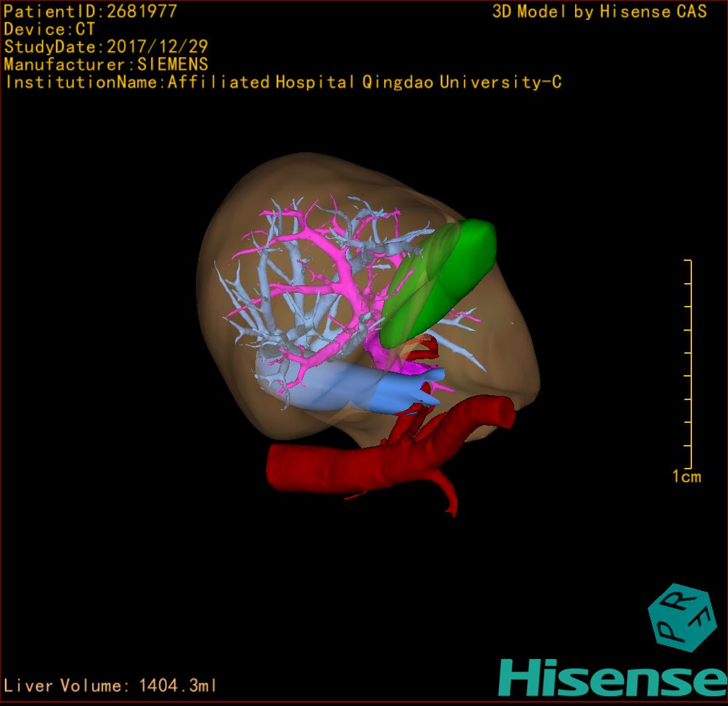Click the '1cm' scale label
The height and width of the screenshot is (706, 728).
click(686, 476)
